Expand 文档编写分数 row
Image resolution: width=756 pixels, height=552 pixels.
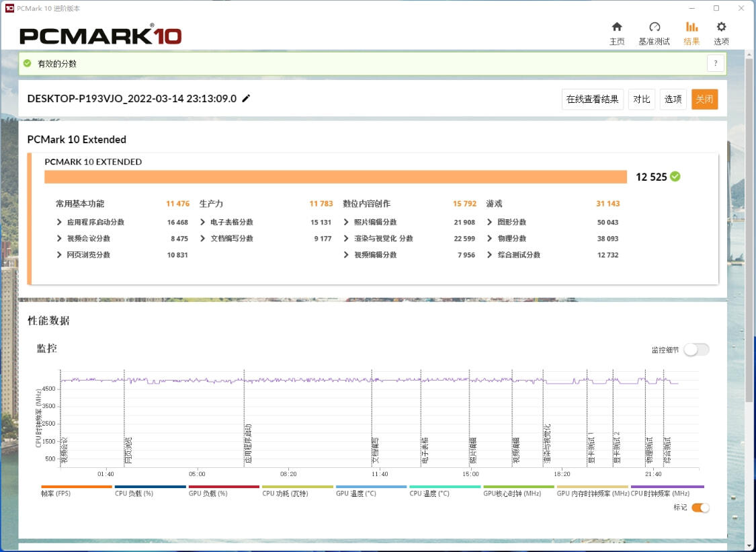[202, 239]
